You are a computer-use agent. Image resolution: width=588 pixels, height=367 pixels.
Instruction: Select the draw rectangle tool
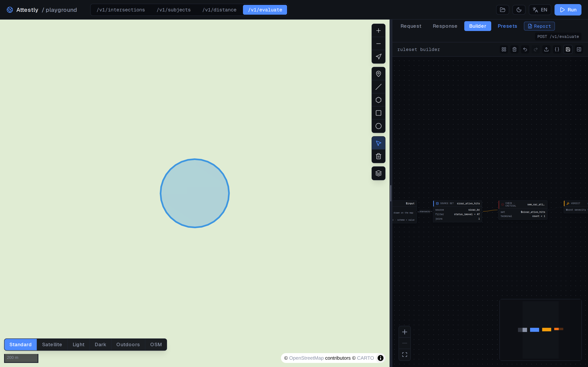[x=378, y=113]
